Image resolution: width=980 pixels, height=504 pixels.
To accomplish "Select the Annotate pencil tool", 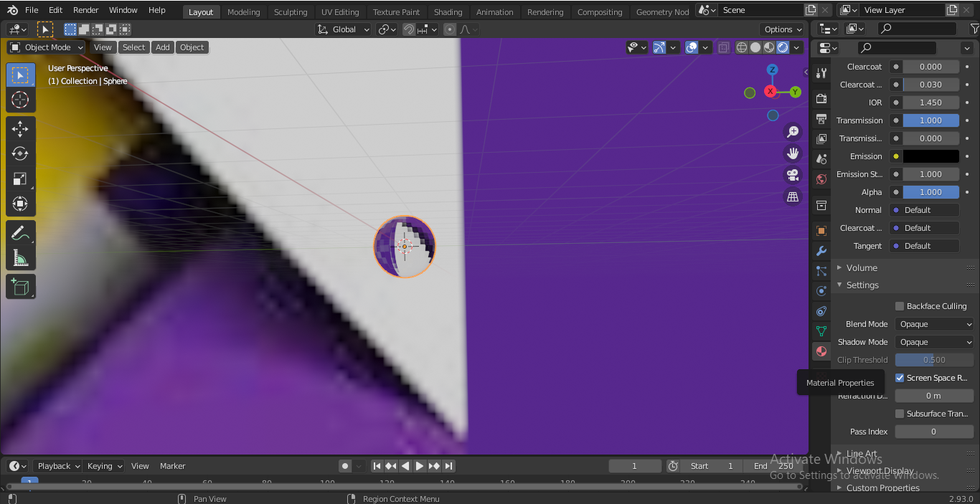I will [21, 233].
